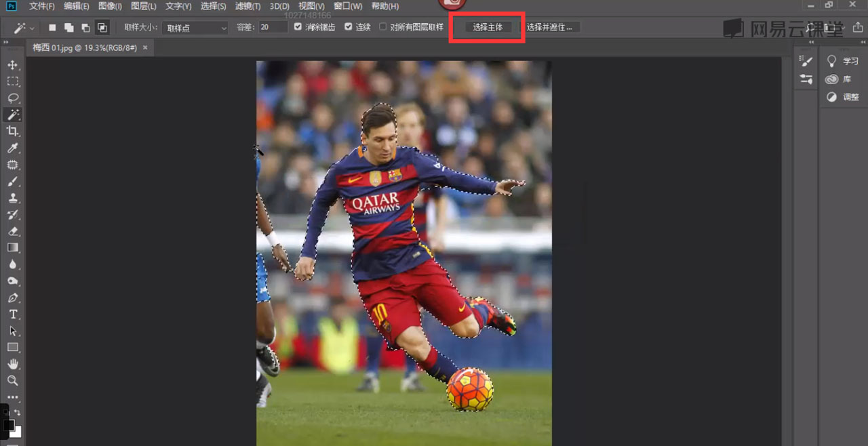
Task: Select the Pen tool
Action: [12, 298]
